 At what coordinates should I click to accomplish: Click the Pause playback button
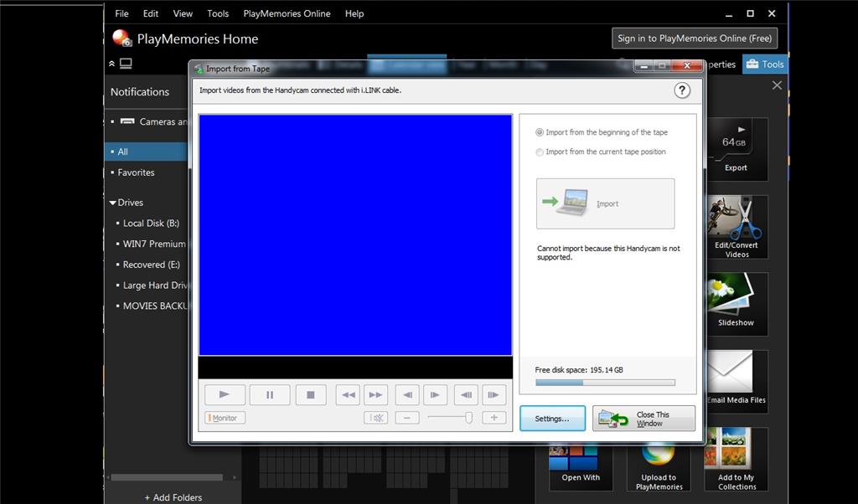(x=270, y=394)
